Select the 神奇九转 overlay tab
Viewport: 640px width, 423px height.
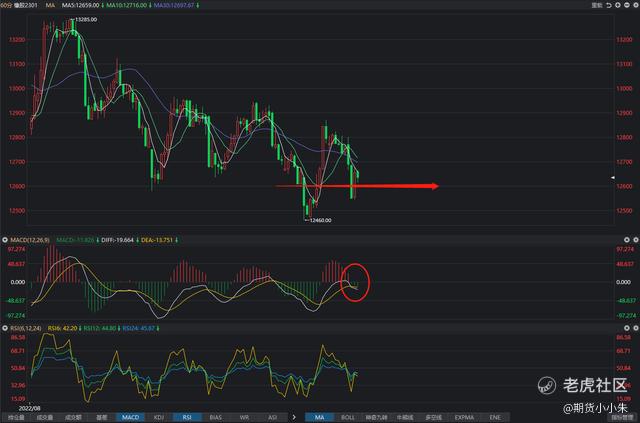tap(376, 417)
